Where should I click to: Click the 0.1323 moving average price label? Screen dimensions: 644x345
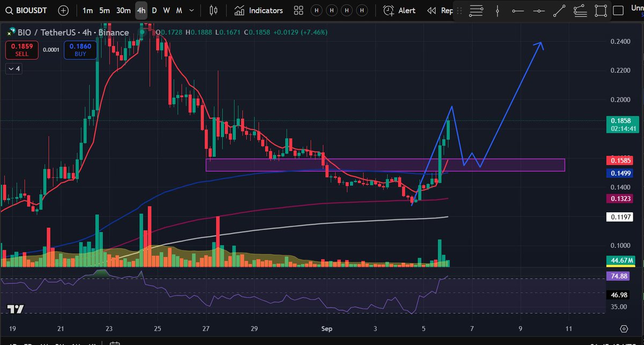tap(620, 199)
